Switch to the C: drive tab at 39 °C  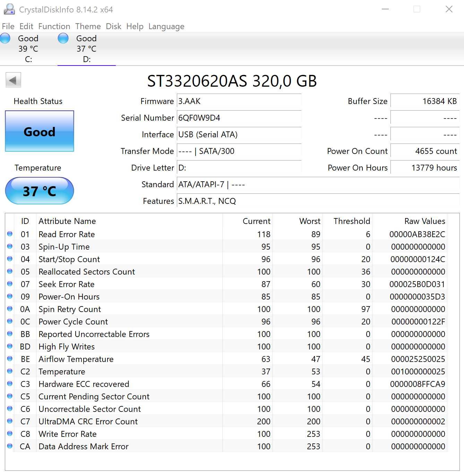pos(28,49)
